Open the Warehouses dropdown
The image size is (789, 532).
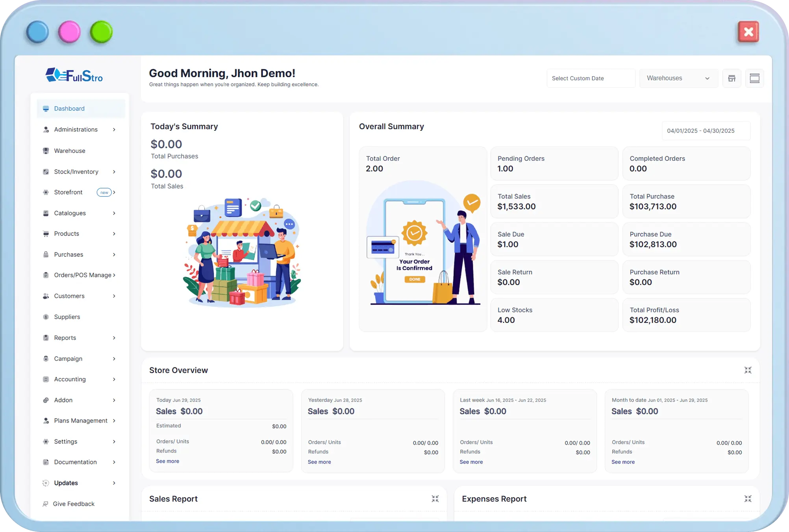678,78
